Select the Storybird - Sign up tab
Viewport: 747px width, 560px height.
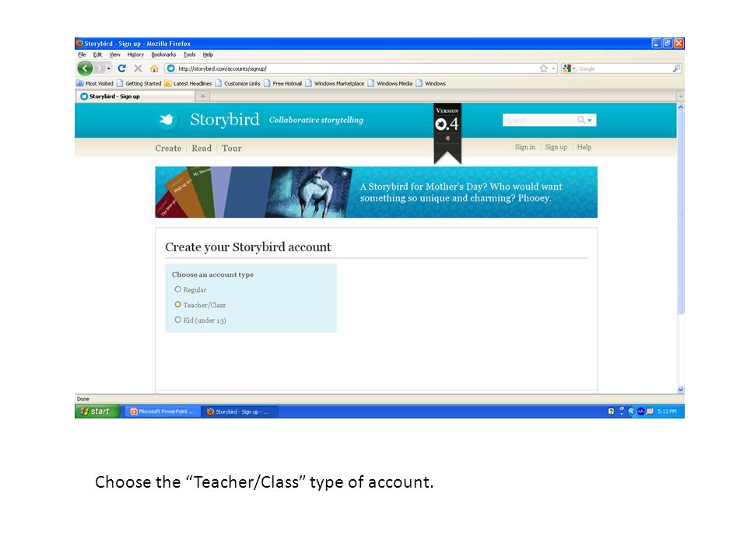point(135,96)
